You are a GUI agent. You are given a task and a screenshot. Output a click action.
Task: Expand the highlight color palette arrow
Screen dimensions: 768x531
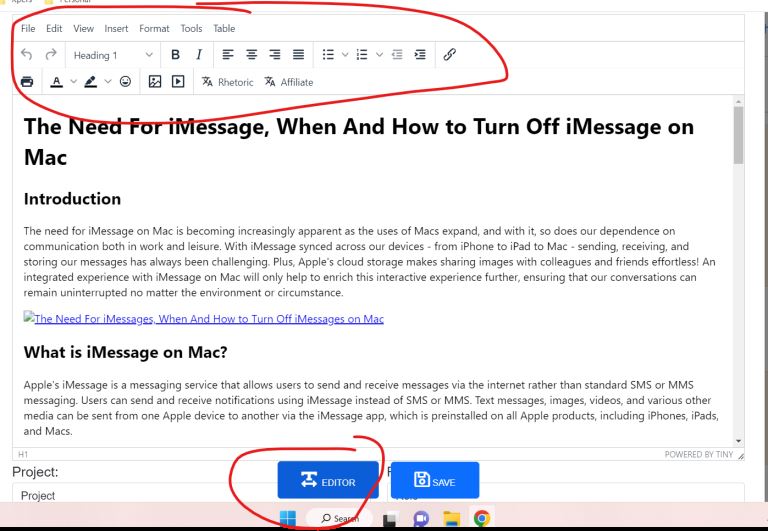[108, 81]
